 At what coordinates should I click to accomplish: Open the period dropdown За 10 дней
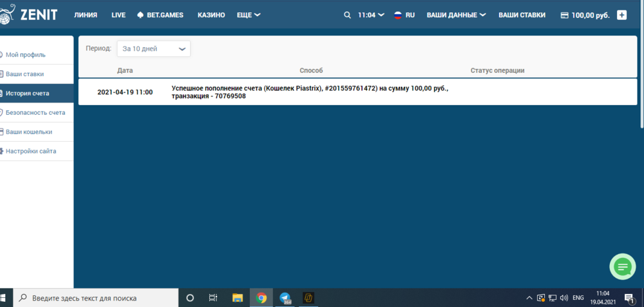pyautogui.click(x=154, y=48)
